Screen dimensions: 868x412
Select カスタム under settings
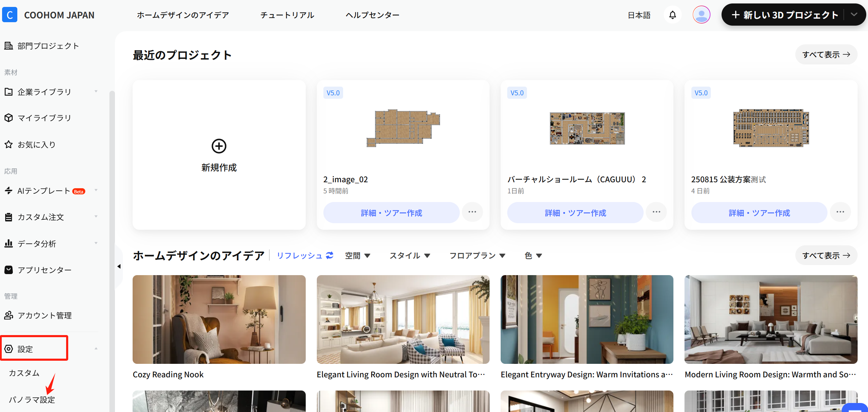(x=24, y=373)
